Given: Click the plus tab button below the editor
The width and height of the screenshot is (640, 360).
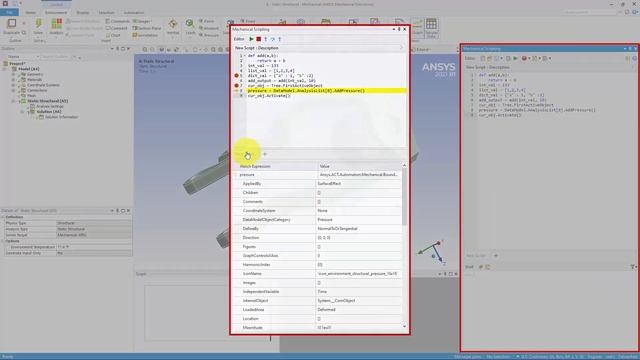Looking at the screenshot, I should [x=265, y=154].
